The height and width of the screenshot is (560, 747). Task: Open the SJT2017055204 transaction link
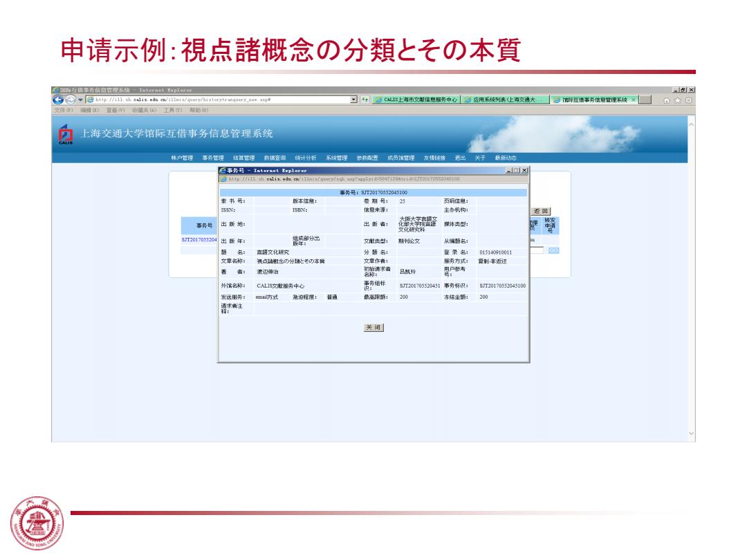(199, 239)
